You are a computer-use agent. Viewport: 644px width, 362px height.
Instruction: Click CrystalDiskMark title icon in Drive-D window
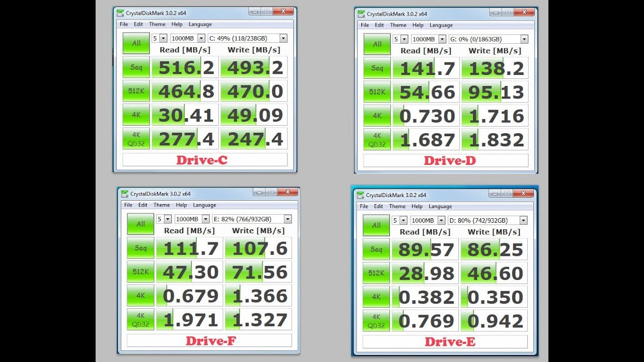point(361,14)
